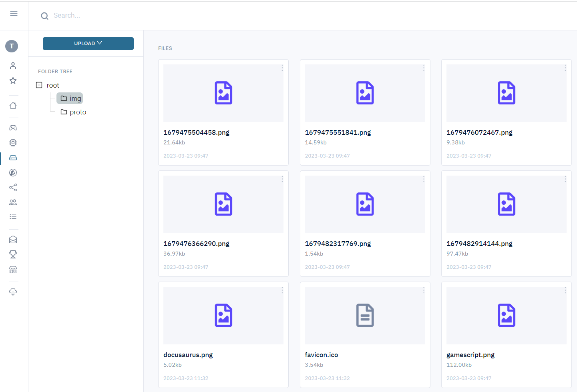
Task: Click file name favicon.ico
Action: click(x=322, y=355)
